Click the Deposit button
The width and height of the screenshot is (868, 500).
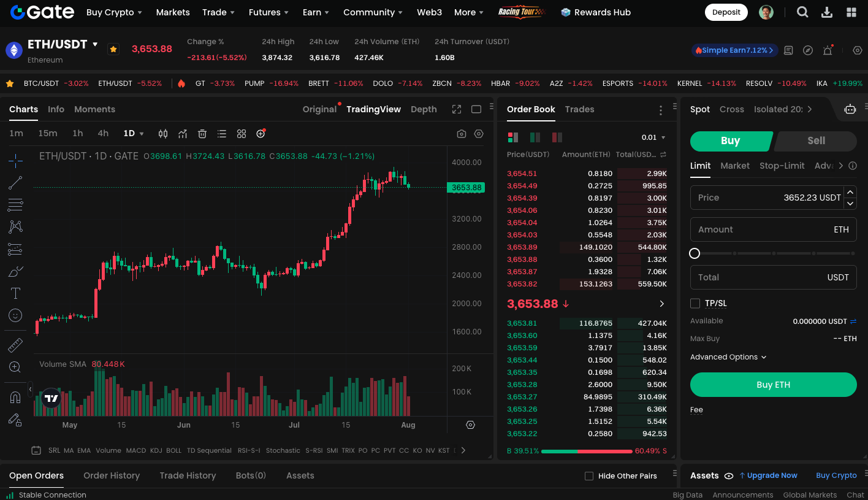point(726,12)
